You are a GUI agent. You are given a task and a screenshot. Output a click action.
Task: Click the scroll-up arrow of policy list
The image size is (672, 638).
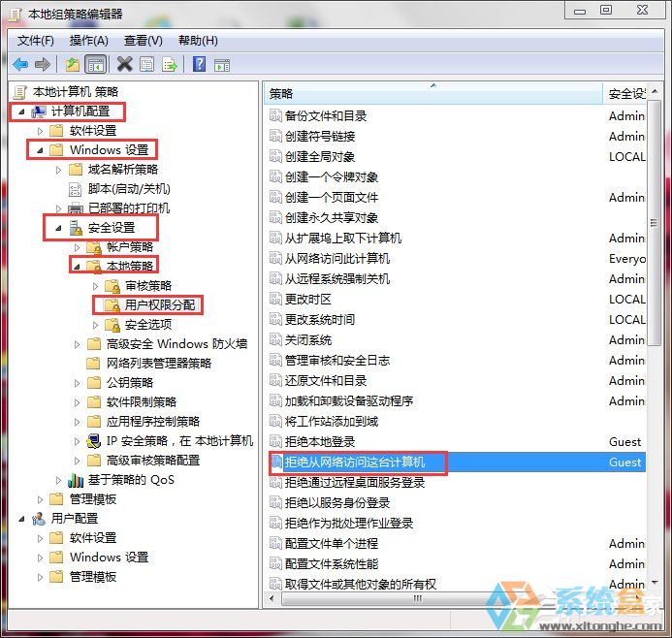click(655, 91)
